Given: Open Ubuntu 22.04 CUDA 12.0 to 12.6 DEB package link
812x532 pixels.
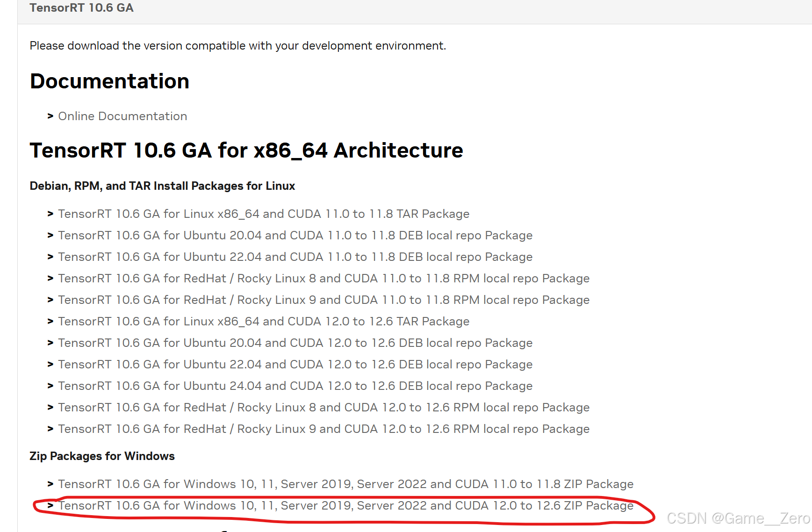Looking at the screenshot, I should [x=295, y=364].
